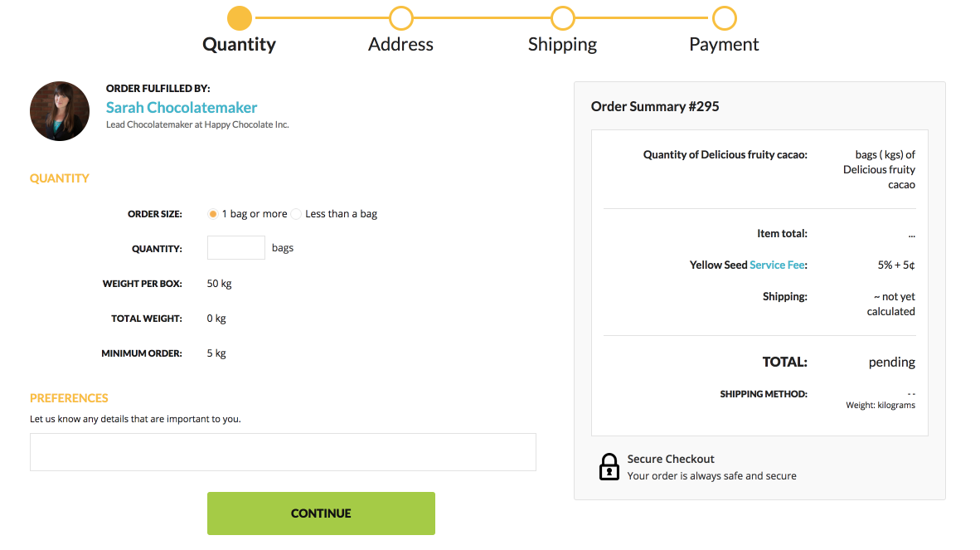This screenshot has width=980, height=550.
Task: Click the Quantity step label
Action: click(239, 44)
